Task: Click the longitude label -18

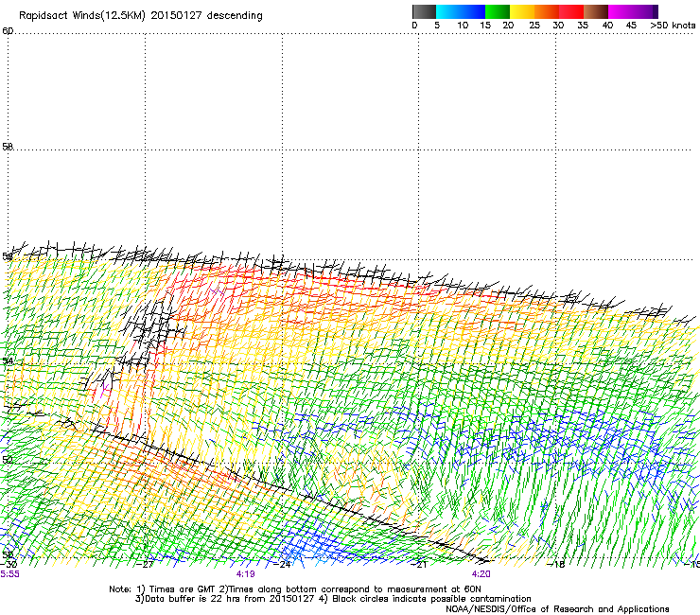Action: [556, 565]
